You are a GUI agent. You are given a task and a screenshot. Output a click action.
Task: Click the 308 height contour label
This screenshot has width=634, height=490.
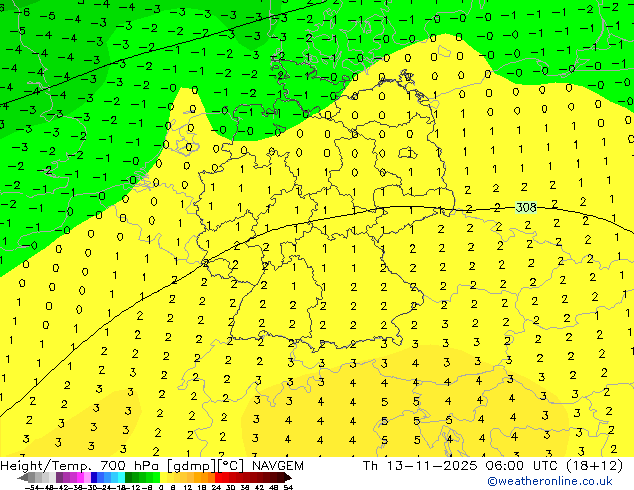click(526, 207)
